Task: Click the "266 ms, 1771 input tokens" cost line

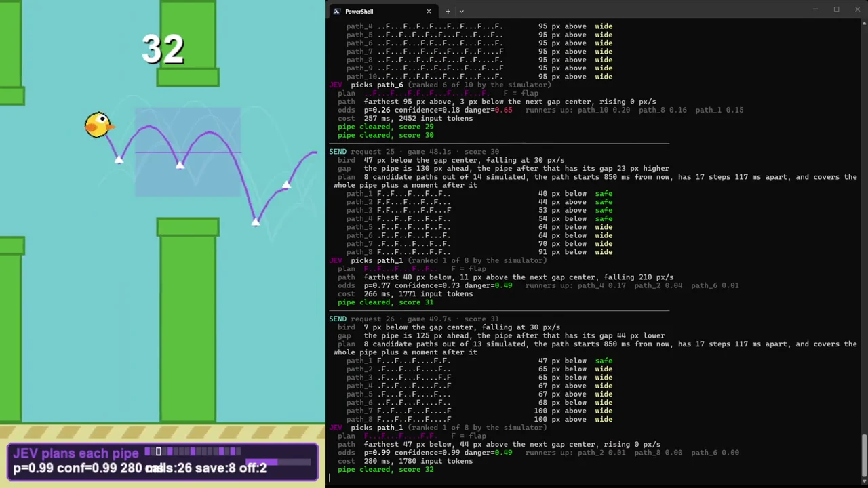Action: (418, 294)
